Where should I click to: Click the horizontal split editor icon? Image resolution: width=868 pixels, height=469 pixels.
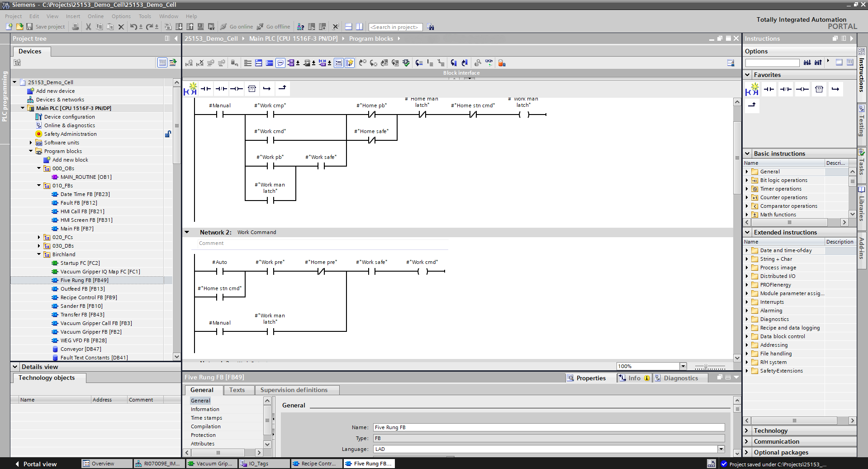pos(348,27)
